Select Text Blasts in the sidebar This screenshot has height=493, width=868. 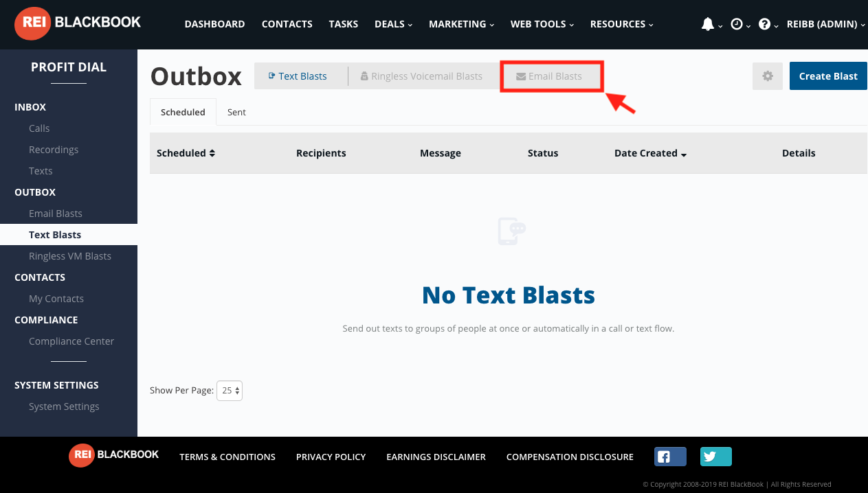69,235
